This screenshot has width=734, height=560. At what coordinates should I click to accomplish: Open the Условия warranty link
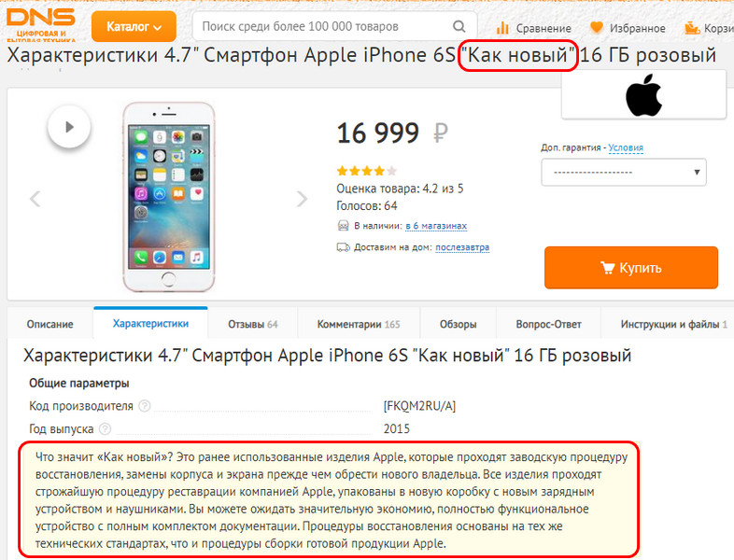(x=626, y=147)
